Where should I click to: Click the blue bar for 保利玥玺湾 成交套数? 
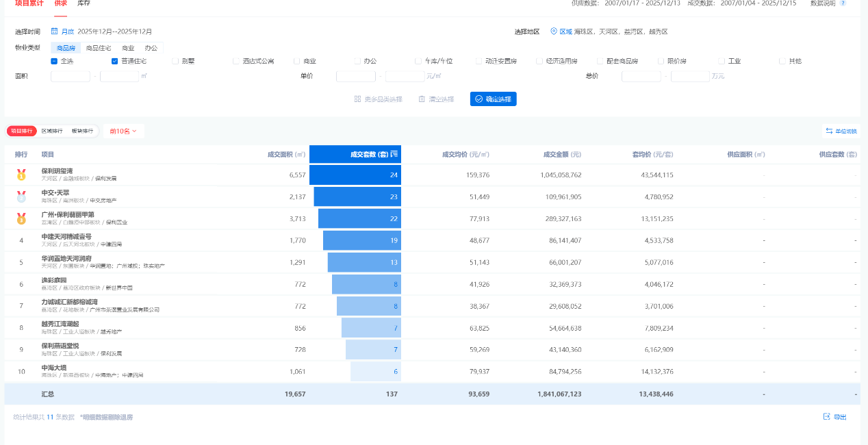tap(355, 175)
